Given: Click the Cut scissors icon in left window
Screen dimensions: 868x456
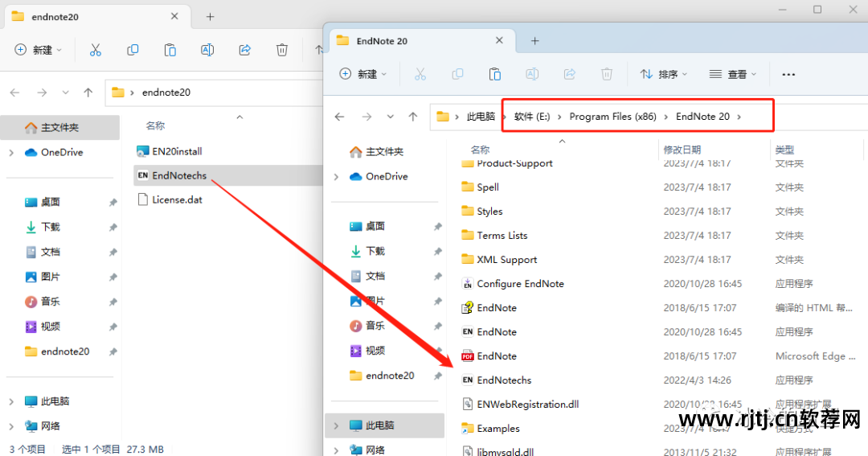Looking at the screenshot, I should point(96,50).
